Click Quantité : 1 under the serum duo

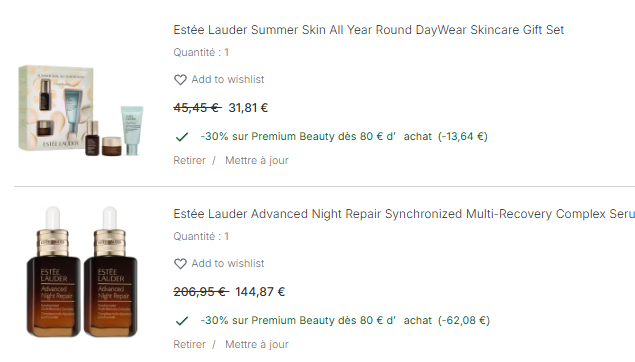coord(201,236)
